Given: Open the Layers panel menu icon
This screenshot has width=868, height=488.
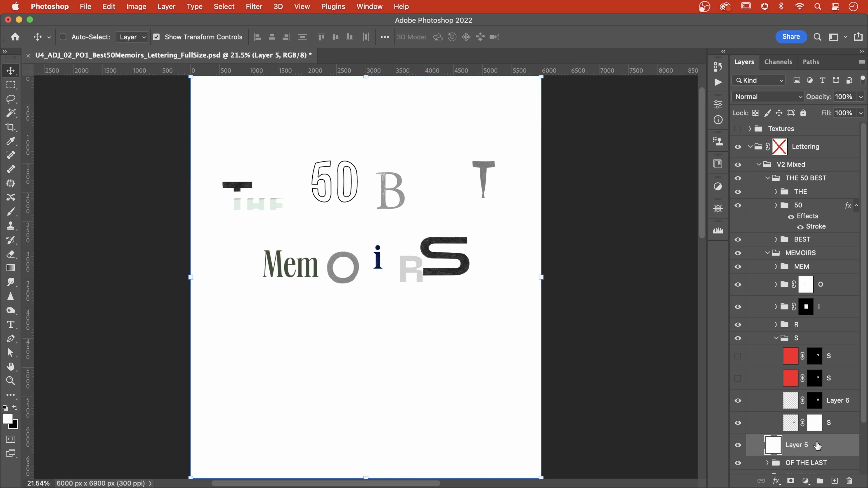Looking at the screenshot, I should [862, 62].
